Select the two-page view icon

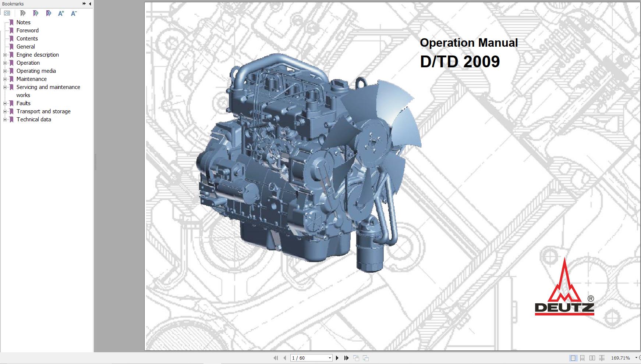click(592, 357)
